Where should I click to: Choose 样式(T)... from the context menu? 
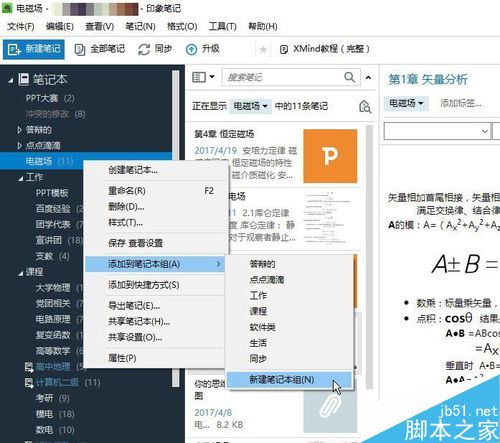tap(155, 222)
